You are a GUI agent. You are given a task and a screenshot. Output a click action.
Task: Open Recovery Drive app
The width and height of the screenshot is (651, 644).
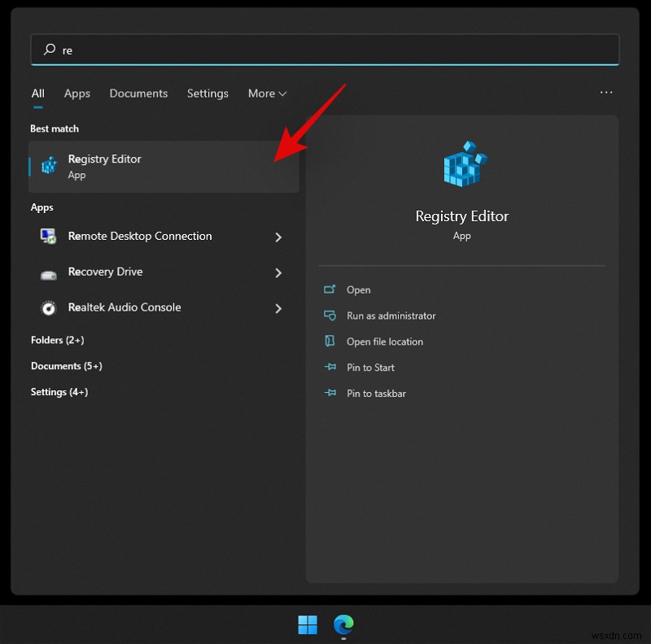[105, 272]
